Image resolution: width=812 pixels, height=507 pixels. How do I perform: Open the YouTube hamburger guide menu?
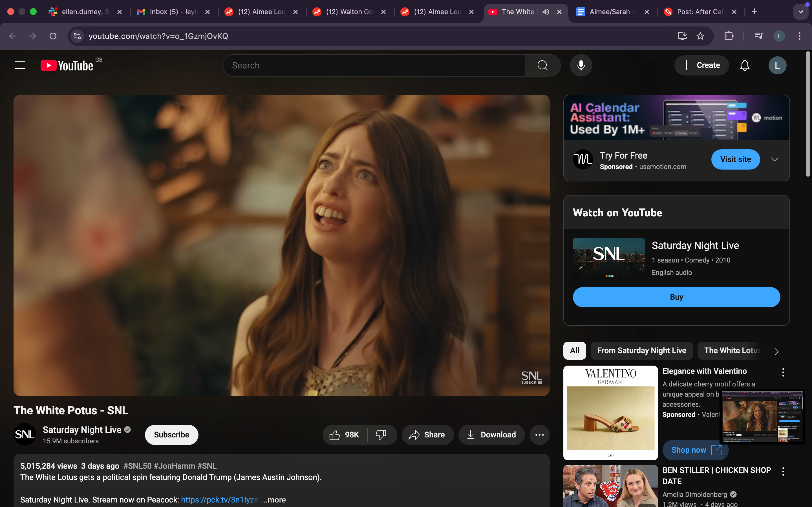(x=20, y=65)
